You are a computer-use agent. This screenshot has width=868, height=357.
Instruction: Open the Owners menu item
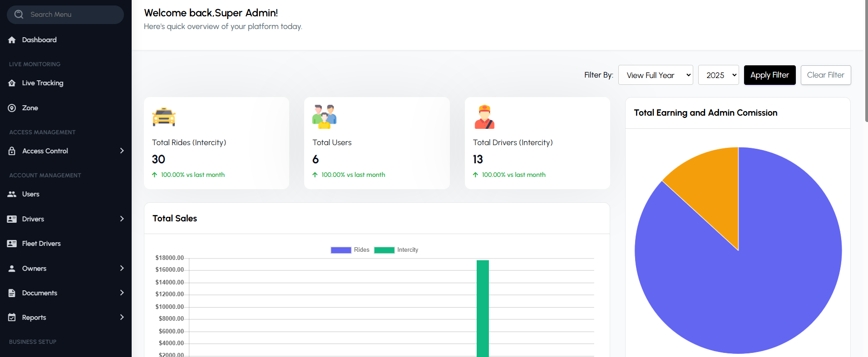point(35,269)
